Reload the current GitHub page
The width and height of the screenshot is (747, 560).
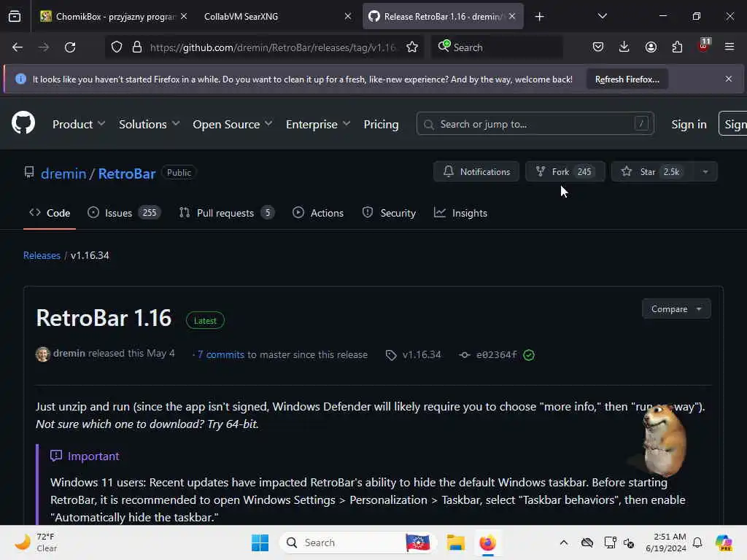70,47
